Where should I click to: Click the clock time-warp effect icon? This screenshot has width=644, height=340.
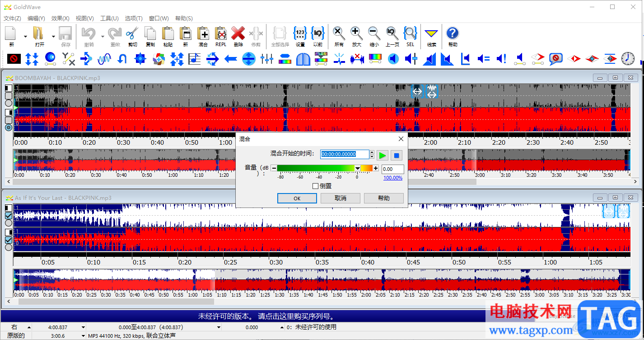point(628,59)
